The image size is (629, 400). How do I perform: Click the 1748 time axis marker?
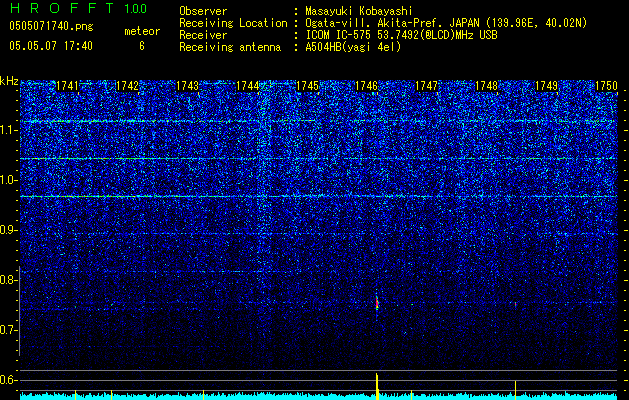pos(486,86)
